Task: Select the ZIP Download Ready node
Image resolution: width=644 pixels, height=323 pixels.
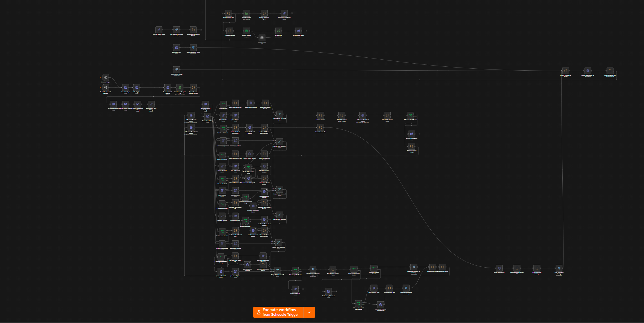Action: pyautogui.click(x=298, y=31)
